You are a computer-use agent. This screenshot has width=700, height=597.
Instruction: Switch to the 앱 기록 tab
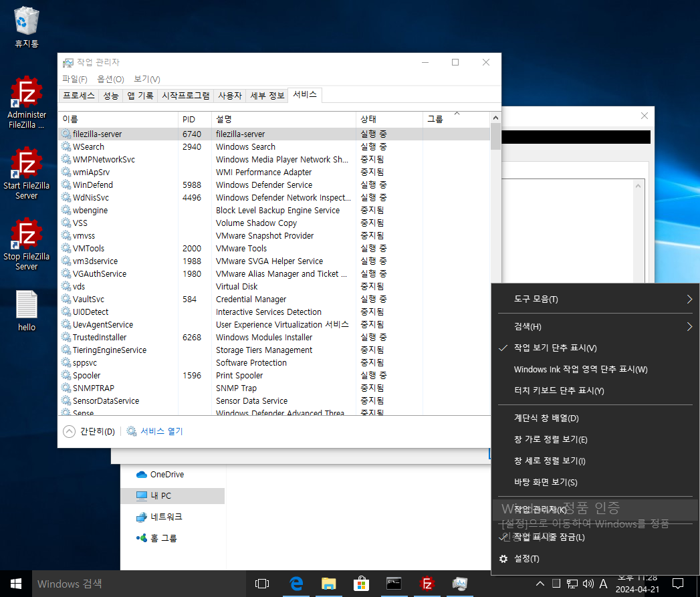point(140,96)
